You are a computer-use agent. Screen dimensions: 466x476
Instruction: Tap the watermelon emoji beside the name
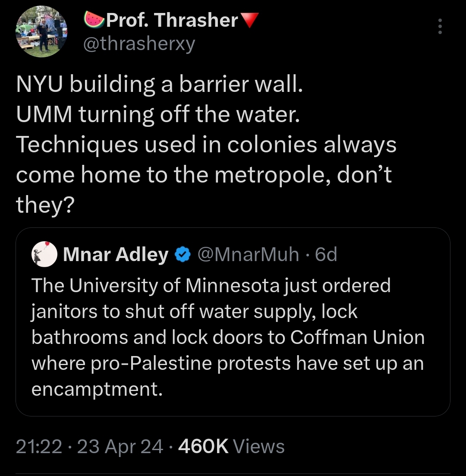pos(94,20)
